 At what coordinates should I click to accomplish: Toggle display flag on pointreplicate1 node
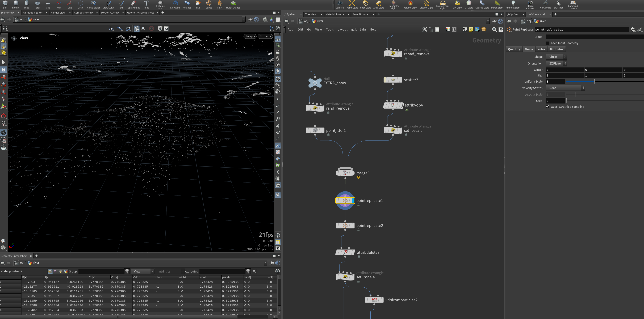click(353, 200)
